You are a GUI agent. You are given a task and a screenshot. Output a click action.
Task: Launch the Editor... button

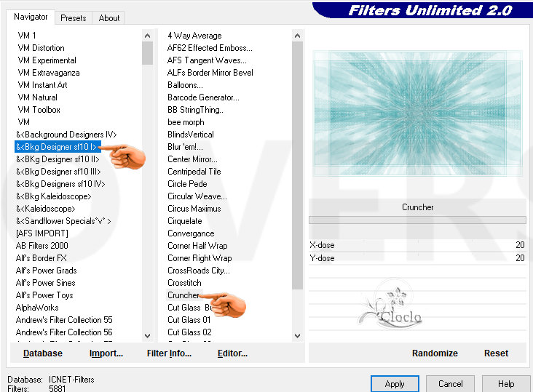pyautogui.click(x=232, y=353)
